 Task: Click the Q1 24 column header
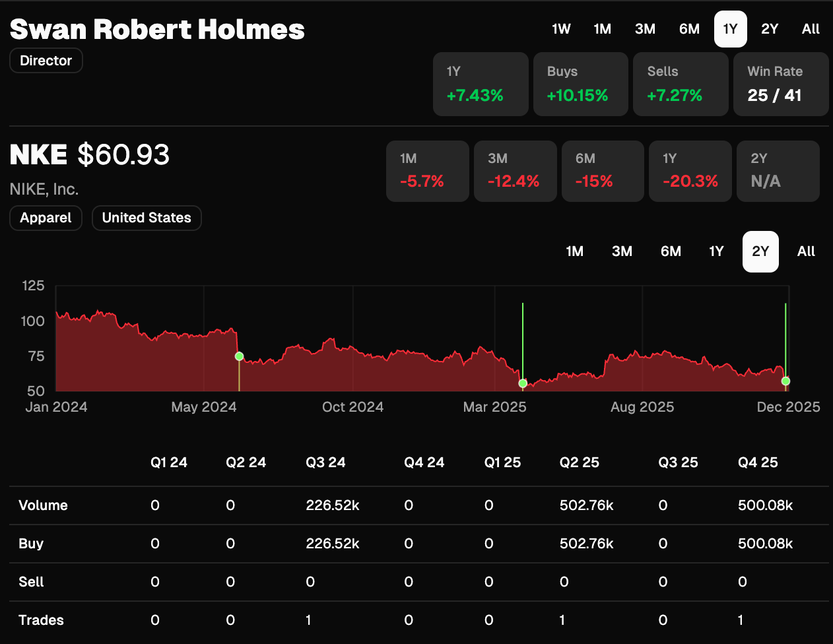tap(169, 463)
